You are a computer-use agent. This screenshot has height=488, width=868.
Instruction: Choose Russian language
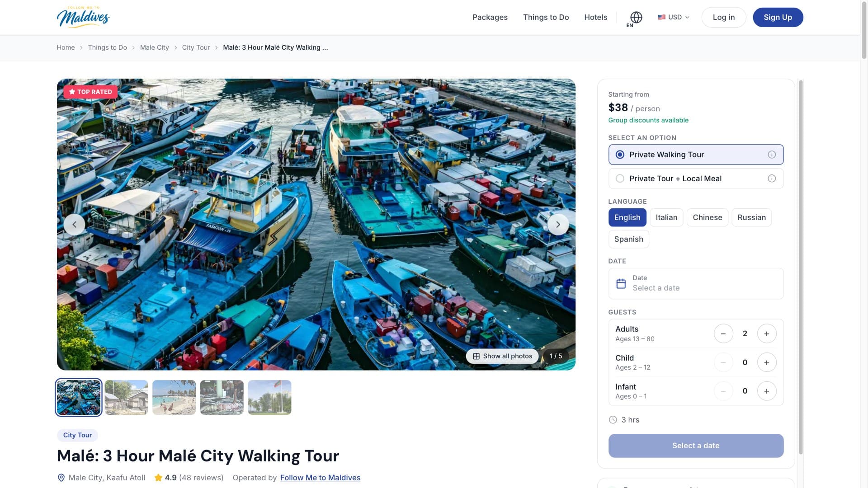click(751, 217)
